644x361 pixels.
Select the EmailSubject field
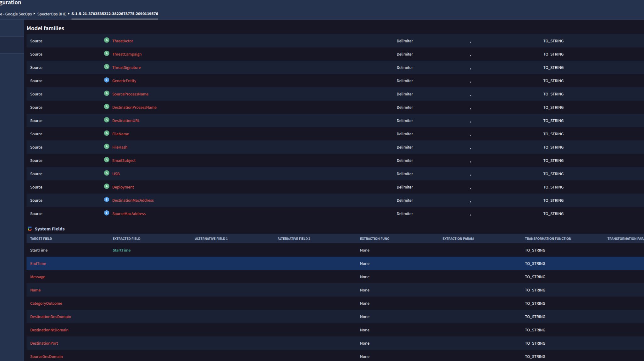(x=124, y=161)
